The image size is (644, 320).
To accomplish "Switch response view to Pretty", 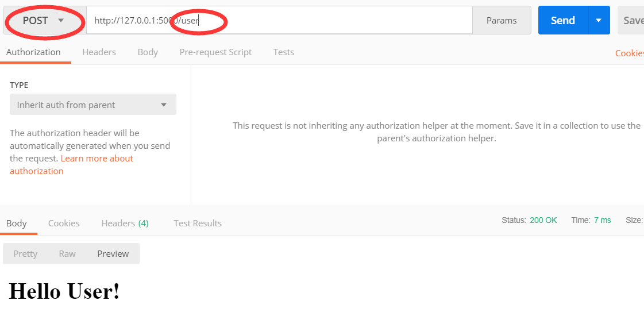I will [25, 254].
